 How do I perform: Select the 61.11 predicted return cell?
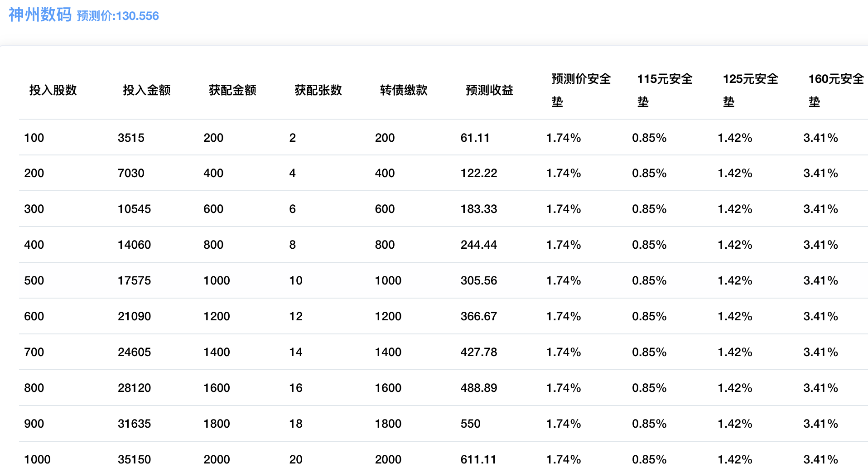pos(475,138)
